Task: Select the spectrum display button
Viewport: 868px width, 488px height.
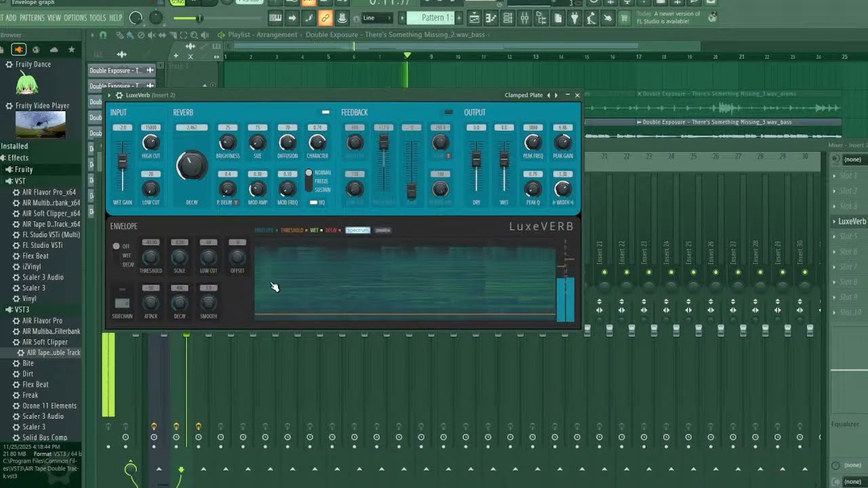Action: click(x=358, y=230)
